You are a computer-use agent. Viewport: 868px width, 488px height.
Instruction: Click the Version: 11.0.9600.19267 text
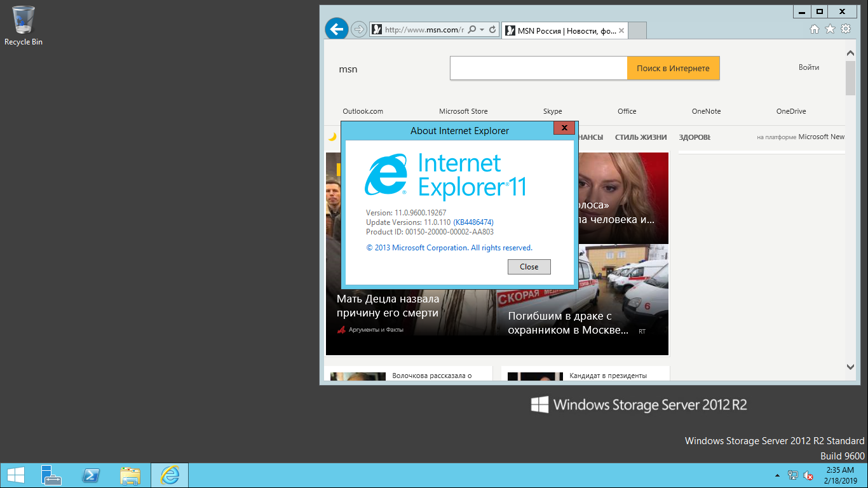[x=406, y=213]
